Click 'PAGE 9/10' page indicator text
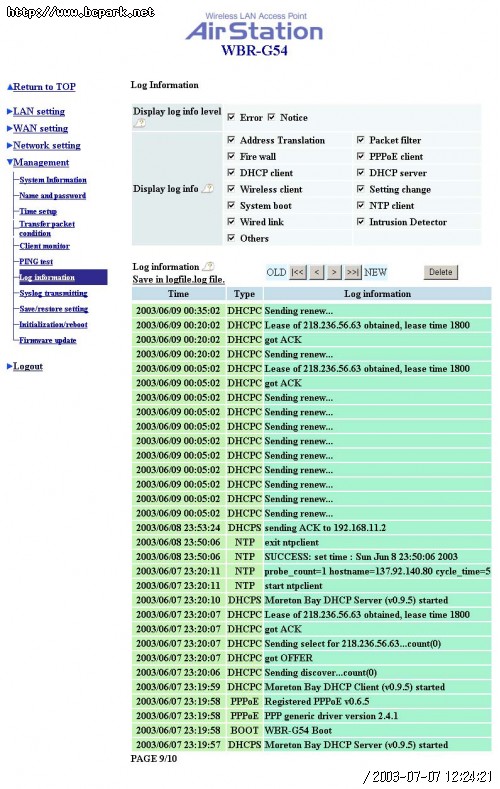Screen dimensions: 500x789 154,758
